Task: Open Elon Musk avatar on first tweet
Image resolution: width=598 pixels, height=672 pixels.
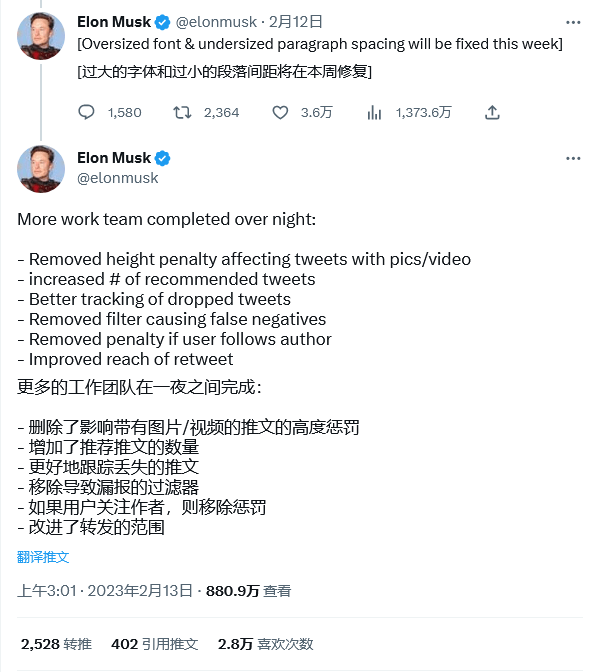Action: (x=41, y=36)
